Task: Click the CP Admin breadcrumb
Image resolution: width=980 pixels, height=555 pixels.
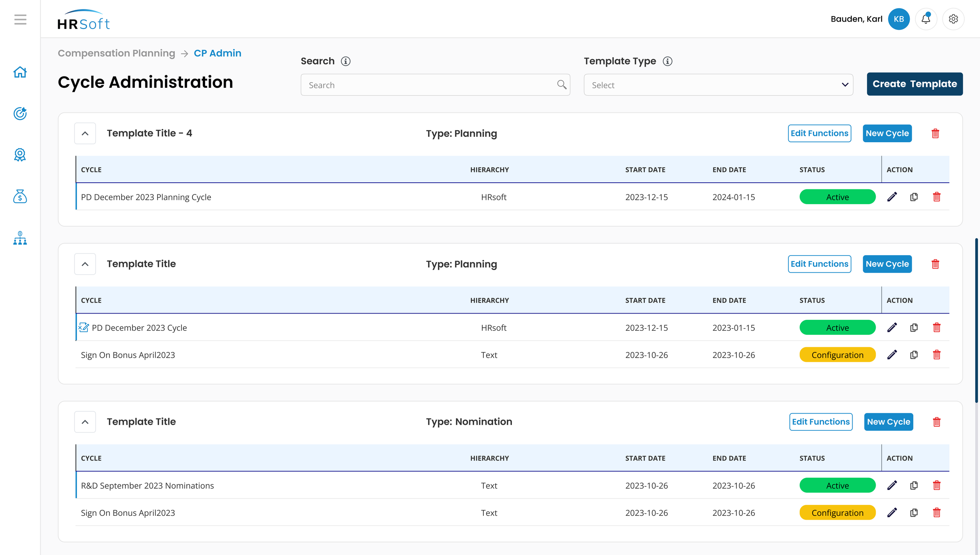Action: pyautogui.click(x=218, y=53)
